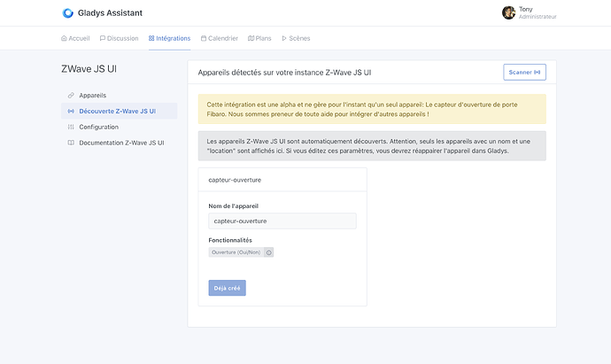Switch to the Discussion tab

119,39
